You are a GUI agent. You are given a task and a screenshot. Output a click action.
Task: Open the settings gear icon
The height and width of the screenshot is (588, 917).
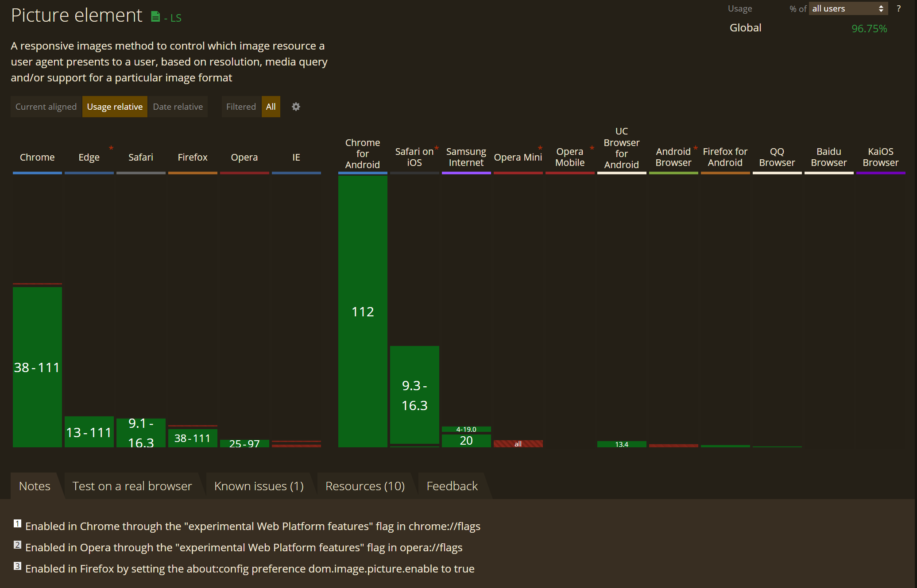(296, 107)
